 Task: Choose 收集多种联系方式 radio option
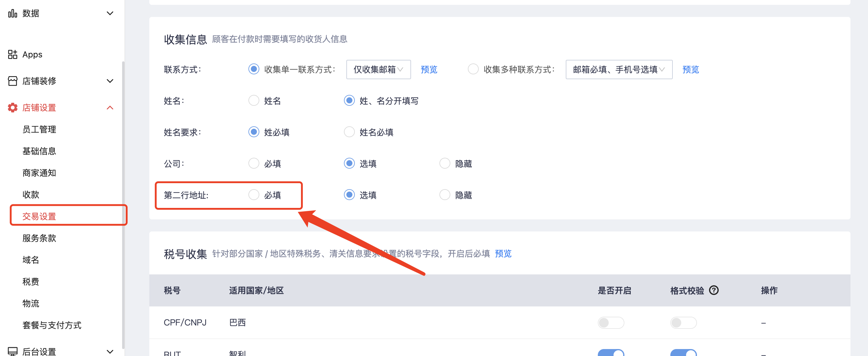pos(473,69)
